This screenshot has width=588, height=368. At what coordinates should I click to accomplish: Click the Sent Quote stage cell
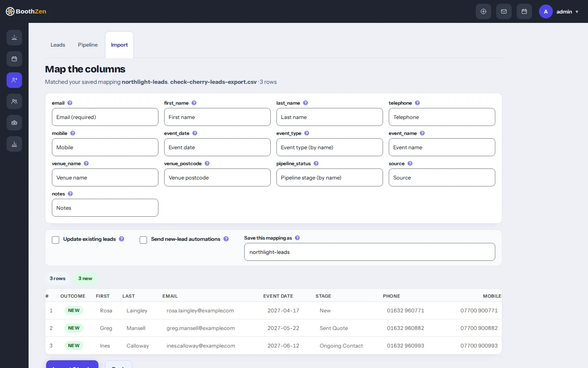point(334,328)
